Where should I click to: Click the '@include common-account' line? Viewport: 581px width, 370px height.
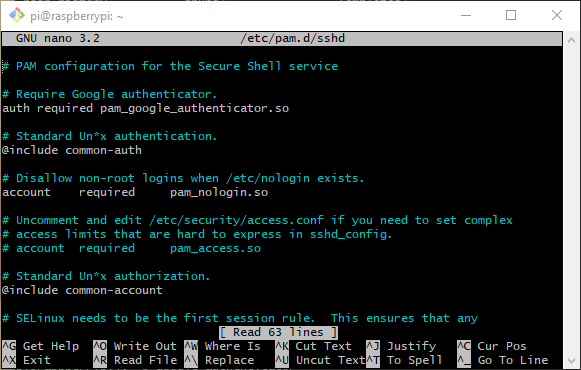pos(82,290)
